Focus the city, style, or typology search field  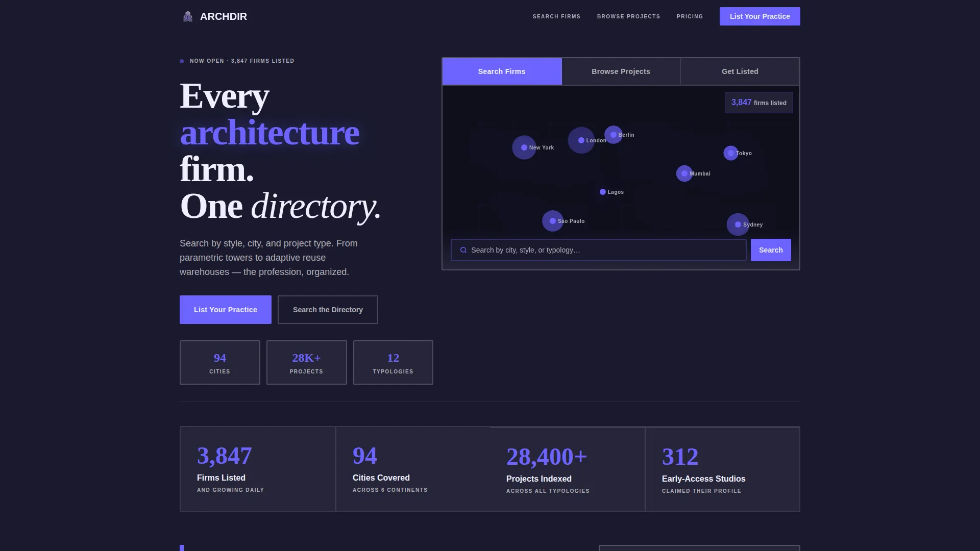(x=598, y=250)
